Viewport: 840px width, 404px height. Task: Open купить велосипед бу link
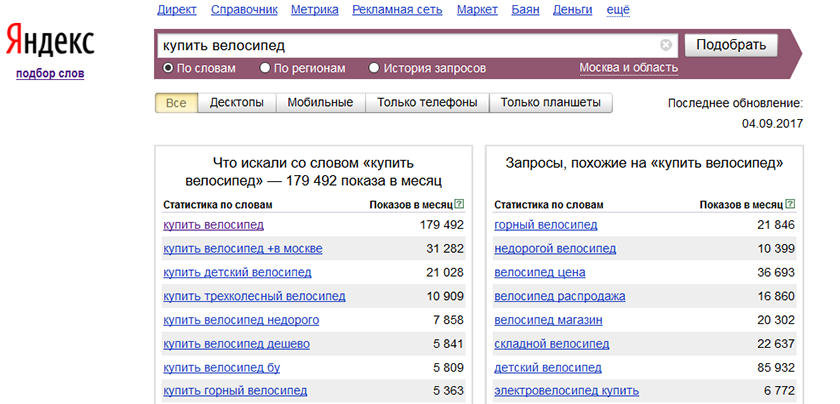pos(221,368)
